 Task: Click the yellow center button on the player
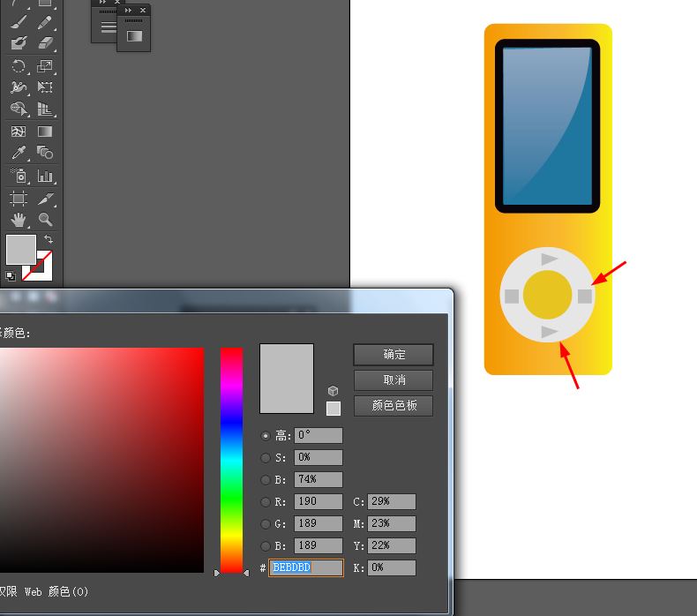click(x=547, y=295)
